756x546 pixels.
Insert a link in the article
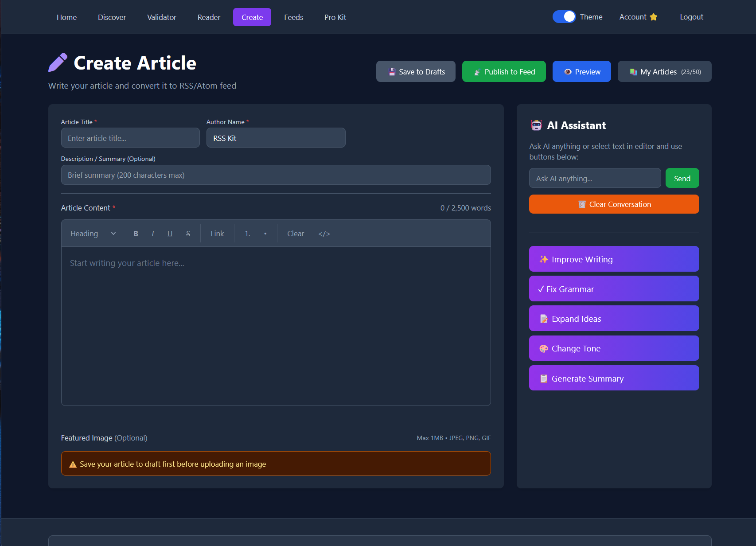coord(217,233)
